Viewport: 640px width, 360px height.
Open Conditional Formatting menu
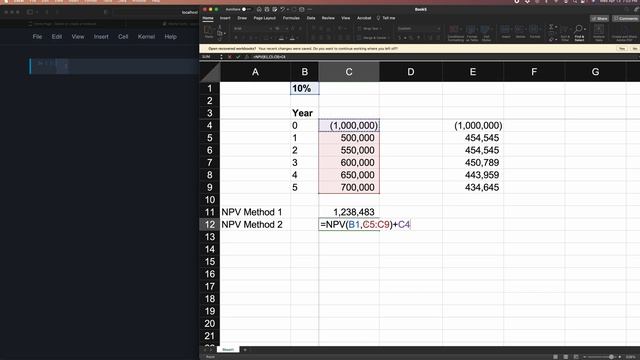pyautogui.click(x=455, y=33)
